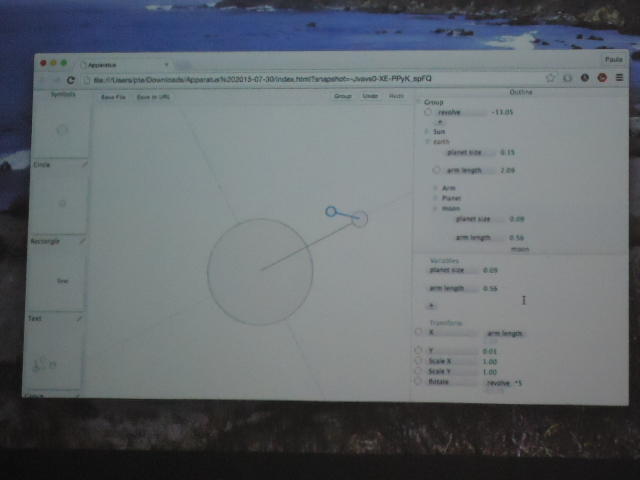Expand the Planet node in Outline
This screenshot has width=640, height=480.
(436, 198)
